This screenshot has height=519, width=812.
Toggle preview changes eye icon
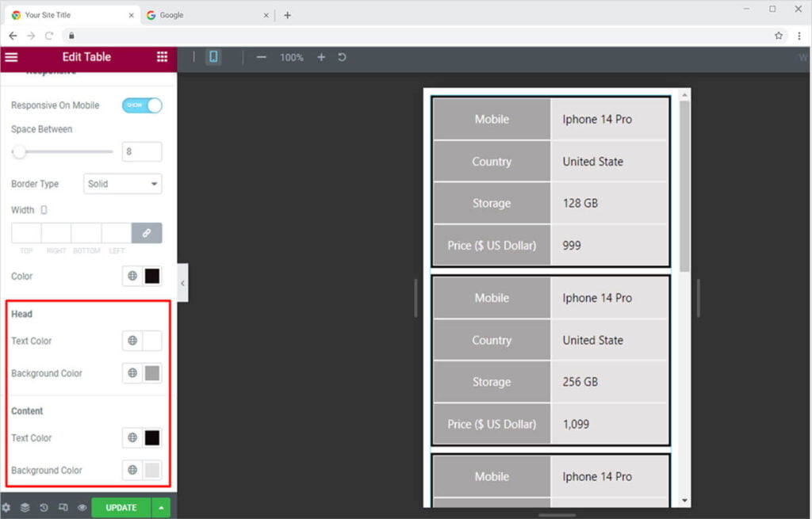coord(82,507)
